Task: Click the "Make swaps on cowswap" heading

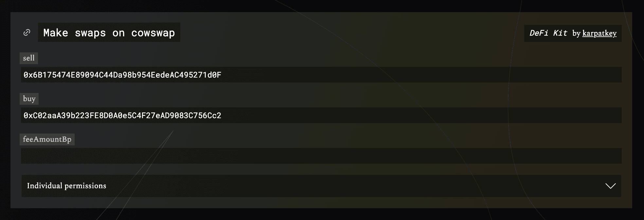Action: pyautogui.click(x=109, y=33)
